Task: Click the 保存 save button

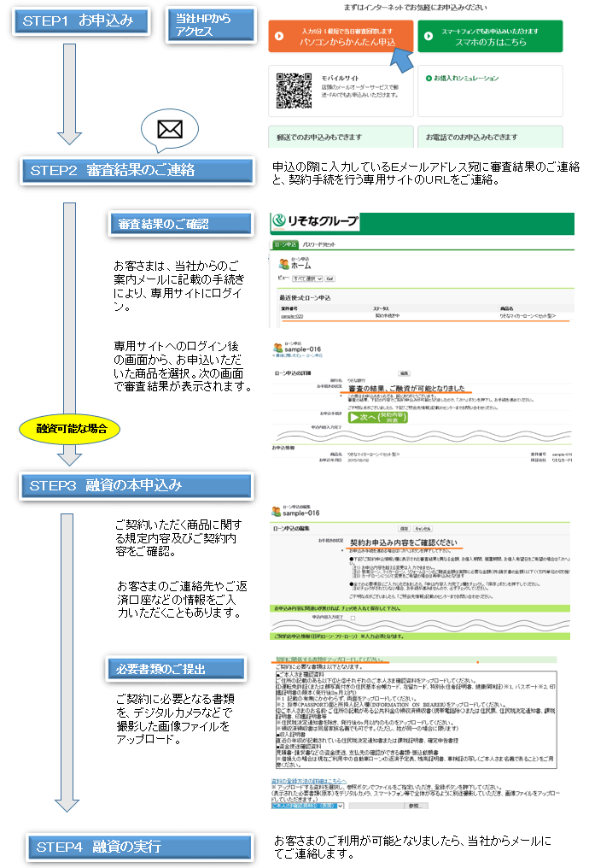Action: click(404, 529)
